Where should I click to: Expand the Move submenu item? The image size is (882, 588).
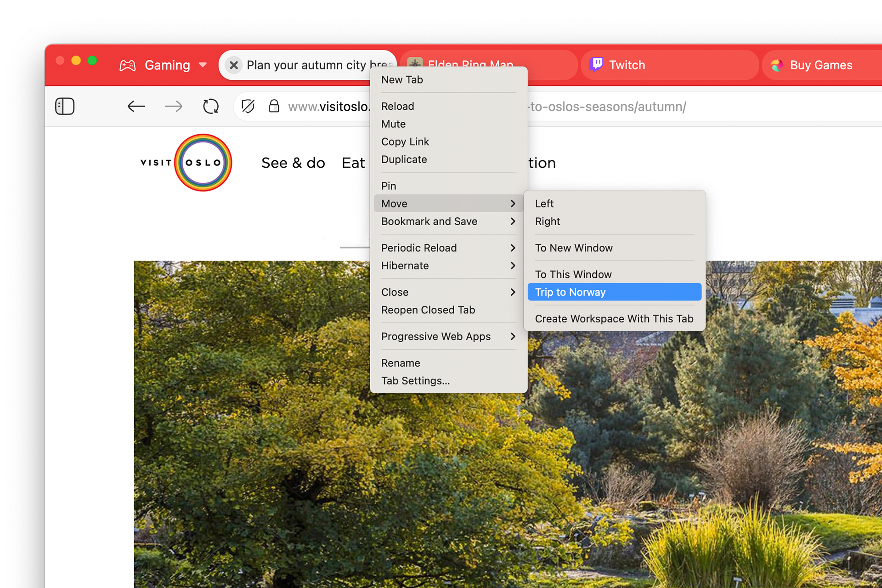(448, 204)
